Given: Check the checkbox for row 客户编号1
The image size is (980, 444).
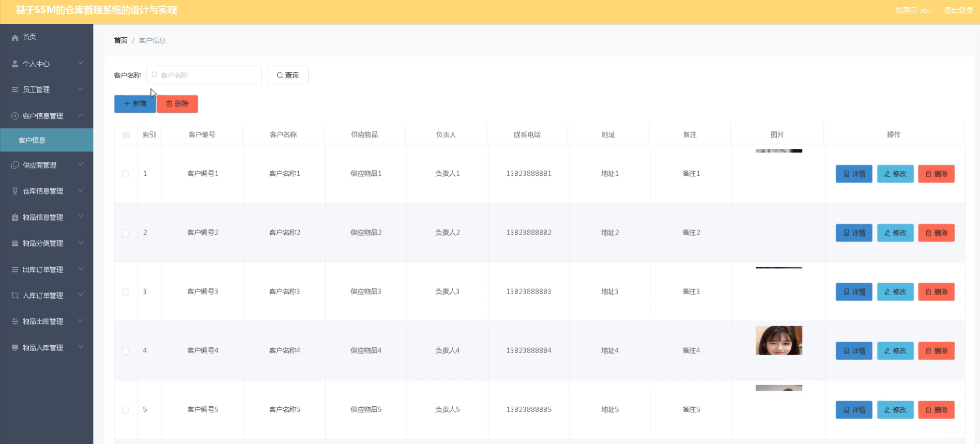Looking at the screenshot, I should (125, 174).
